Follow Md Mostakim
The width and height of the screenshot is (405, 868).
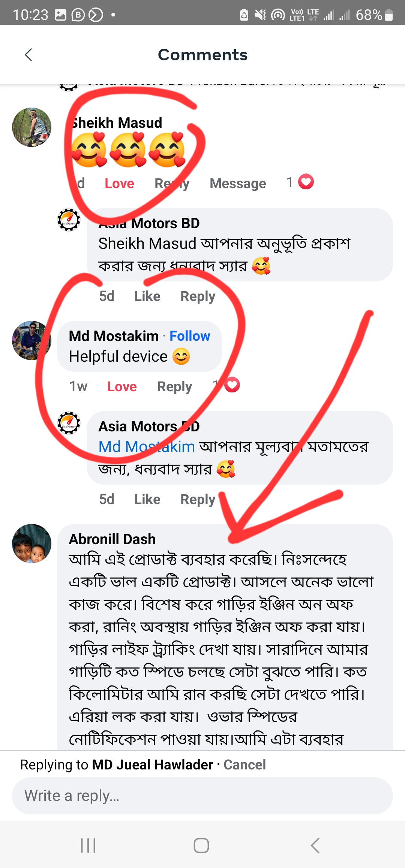[190, 336]
